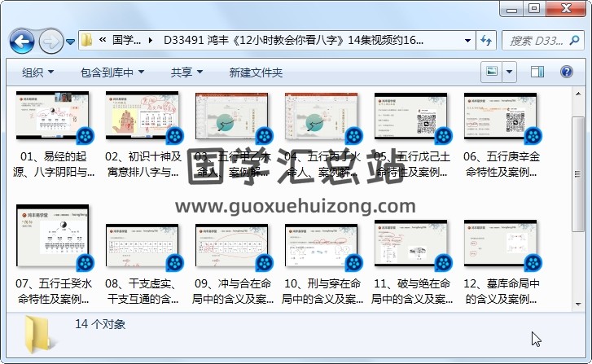Select video thumbnail 12、墓库命局中

pos(500,243)
